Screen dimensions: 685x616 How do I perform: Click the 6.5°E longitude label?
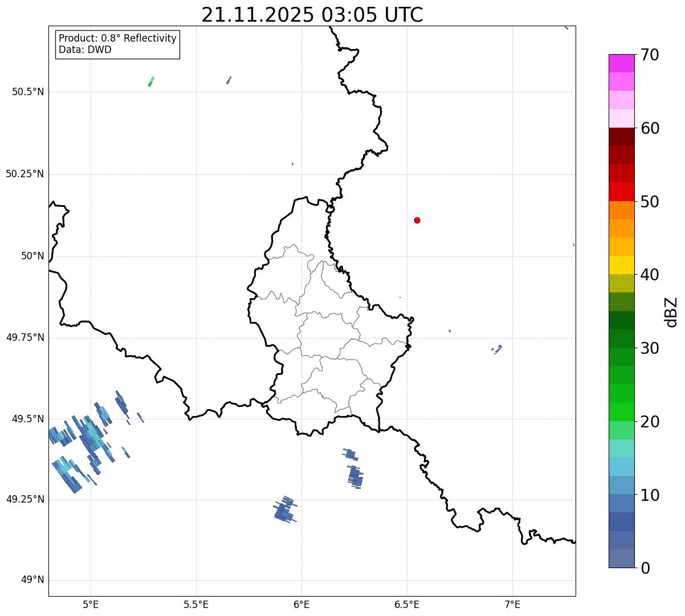(x=407, y=604)
